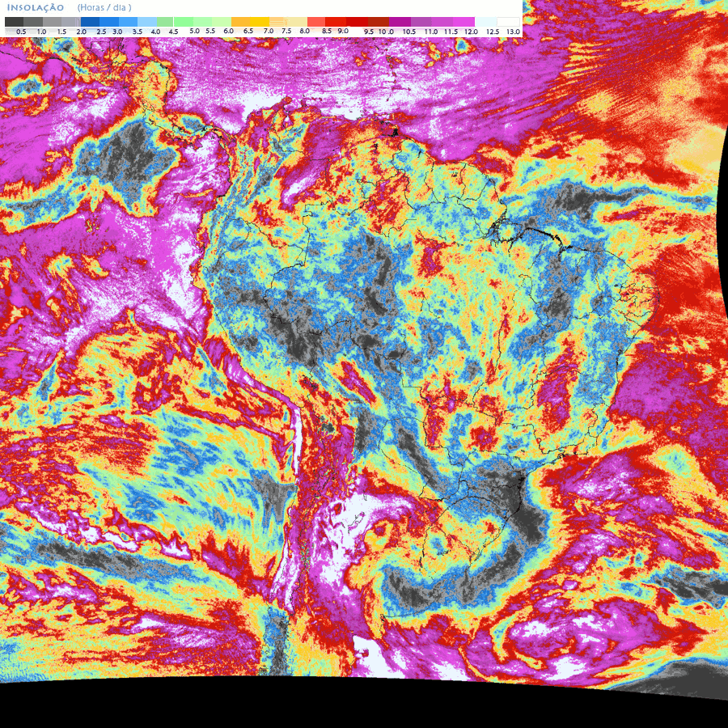Viewport: 728px width, 728px height.
Task: Select the '9.0' scale label
Action: pyautogui.click(x=343, y=31)
